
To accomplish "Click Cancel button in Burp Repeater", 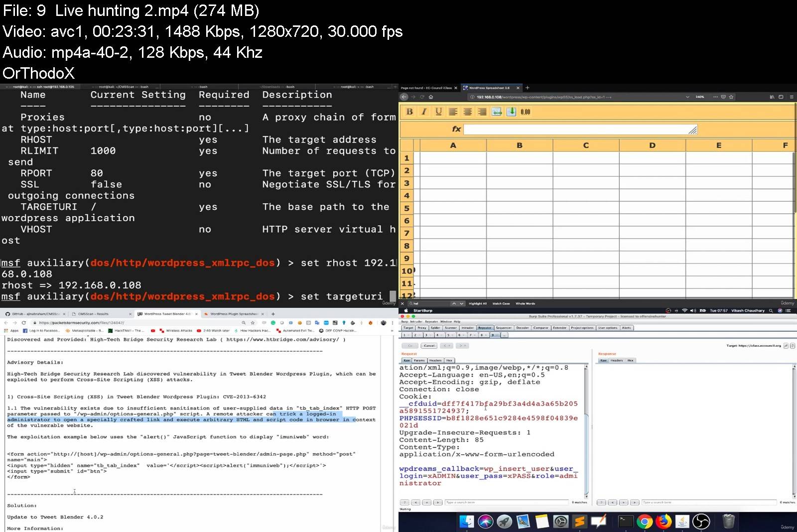I will tap(429, 346).
